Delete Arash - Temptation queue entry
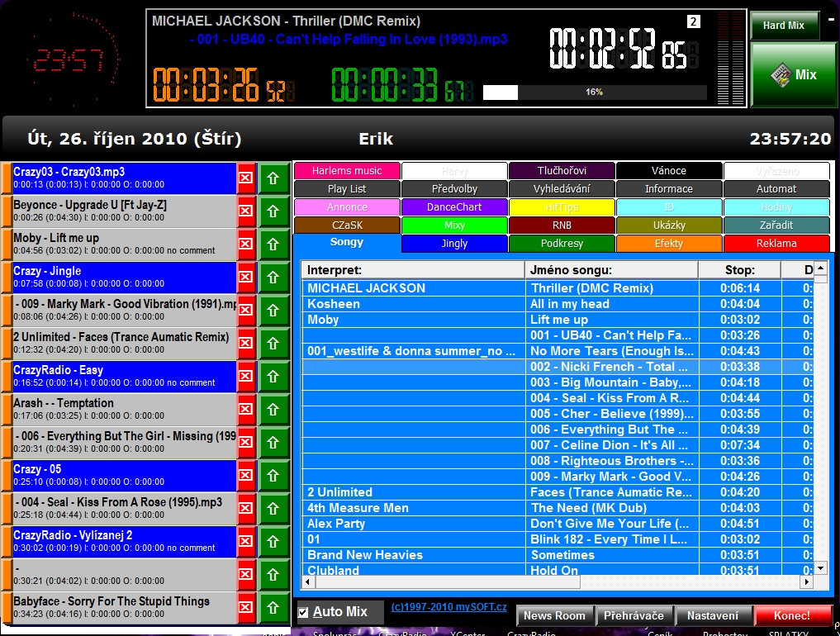The image size is (840, 636). [246, 410]
